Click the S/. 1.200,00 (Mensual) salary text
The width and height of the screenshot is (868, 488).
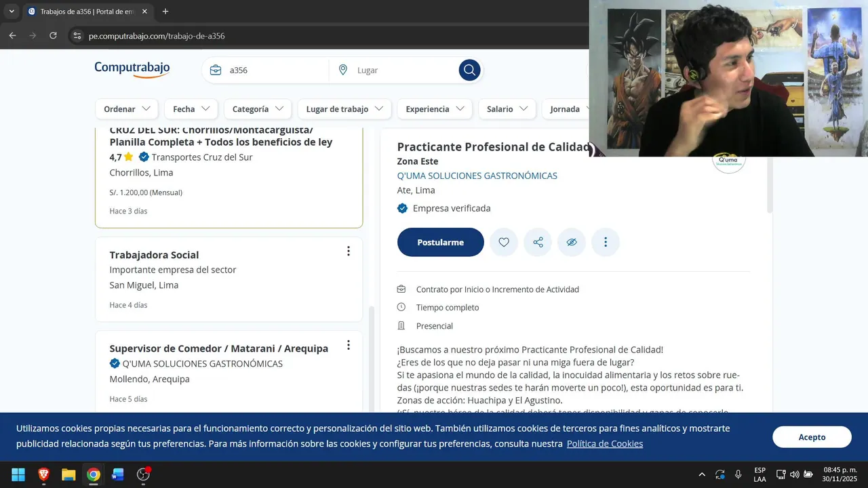tap(146, 192)
